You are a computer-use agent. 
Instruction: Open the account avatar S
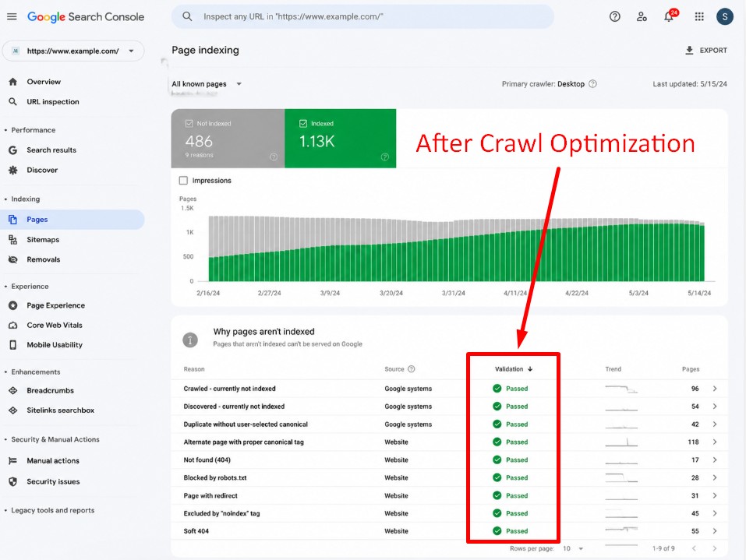(x=725, y=16)
